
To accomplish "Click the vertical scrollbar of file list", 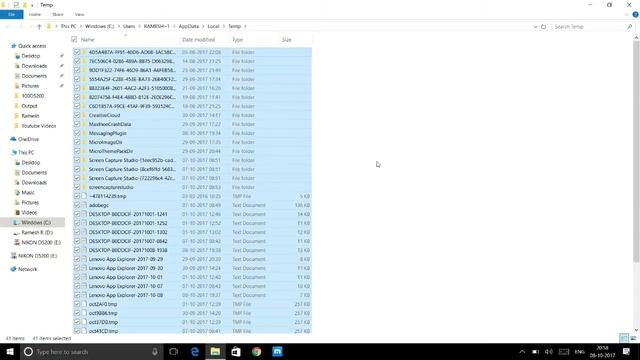I will pos(636,152).
